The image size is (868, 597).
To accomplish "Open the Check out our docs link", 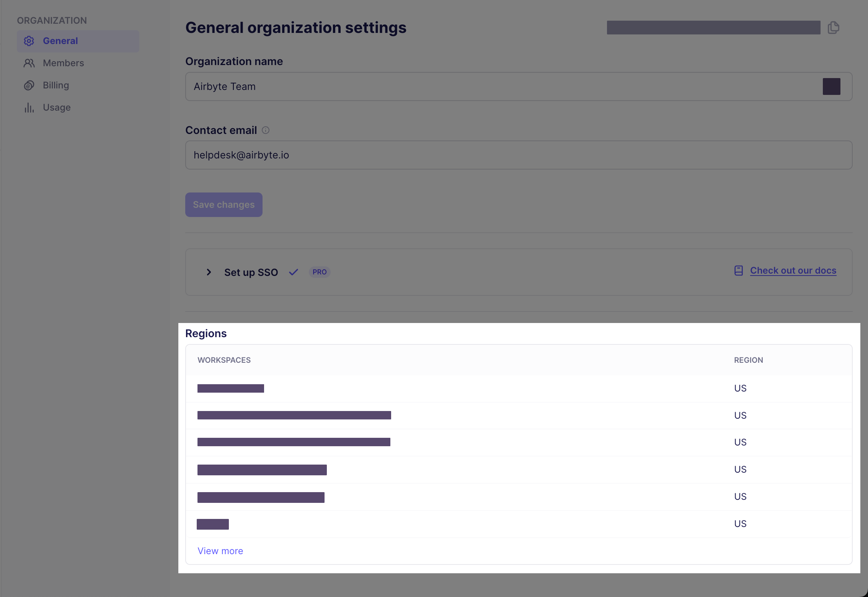I will pyautogui.click(x=793, y=270).
